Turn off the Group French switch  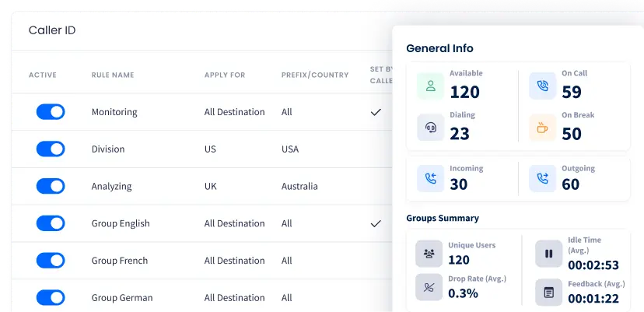[x=51, y=261]
